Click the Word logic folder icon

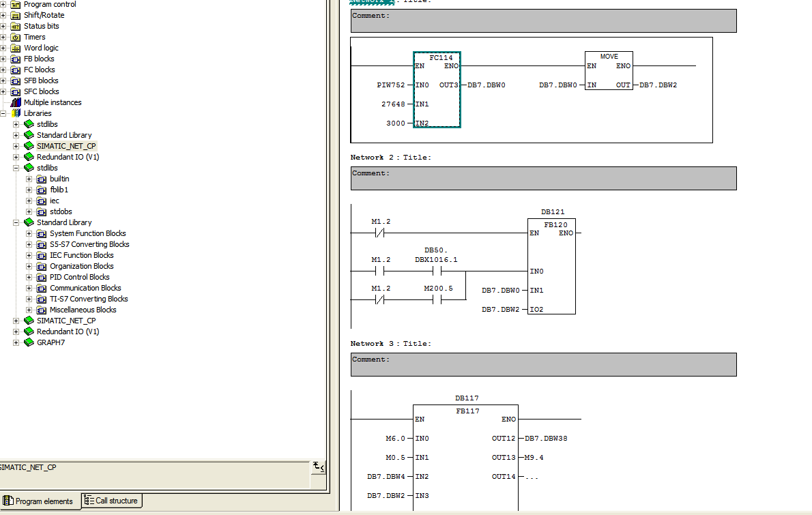(x=16, y=48)
